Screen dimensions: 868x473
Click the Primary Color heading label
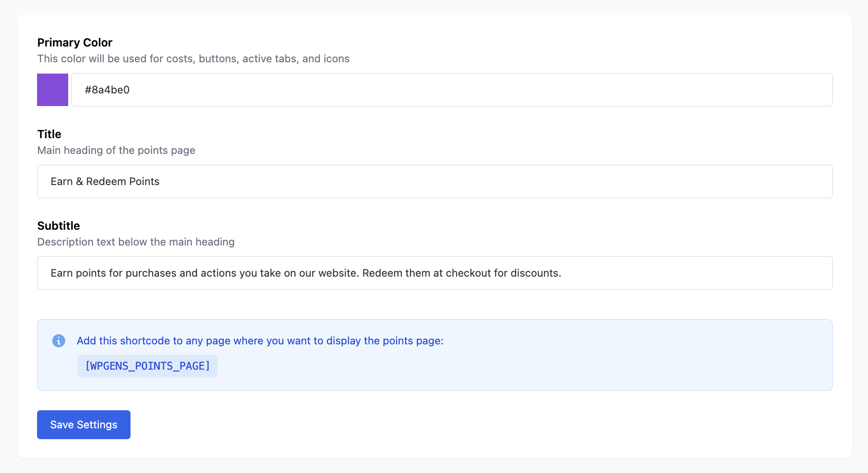[75, 42]
